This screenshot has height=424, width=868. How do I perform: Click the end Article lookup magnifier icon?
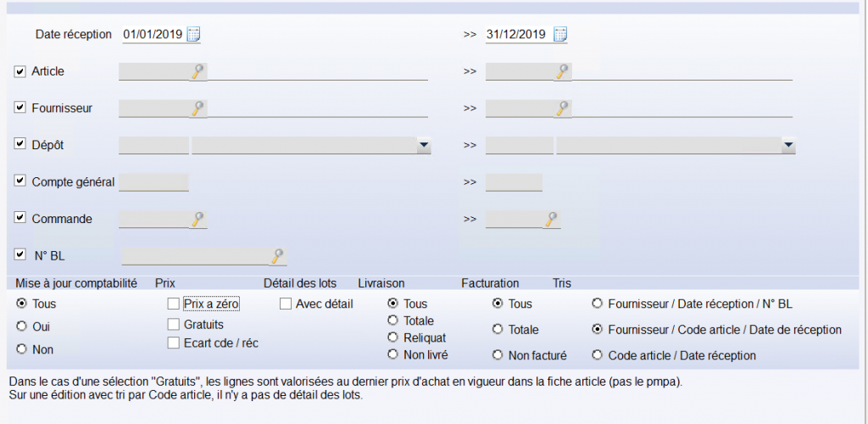pos(563,72)
